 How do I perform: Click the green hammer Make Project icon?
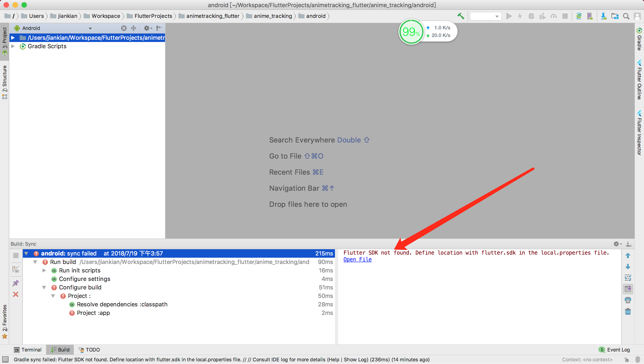coord(461,16)
